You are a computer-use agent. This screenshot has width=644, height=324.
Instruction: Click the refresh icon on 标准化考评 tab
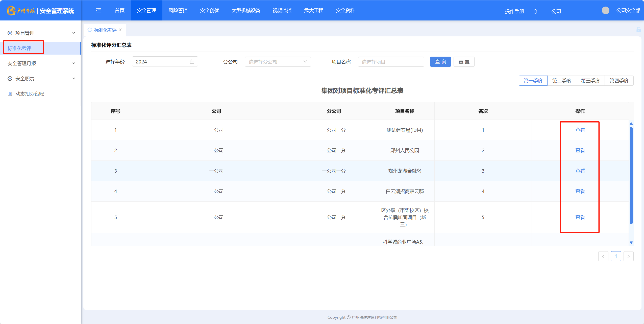89,30
